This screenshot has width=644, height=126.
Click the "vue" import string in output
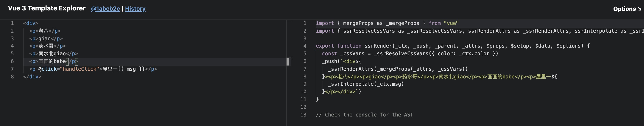(x=451, y=23)
